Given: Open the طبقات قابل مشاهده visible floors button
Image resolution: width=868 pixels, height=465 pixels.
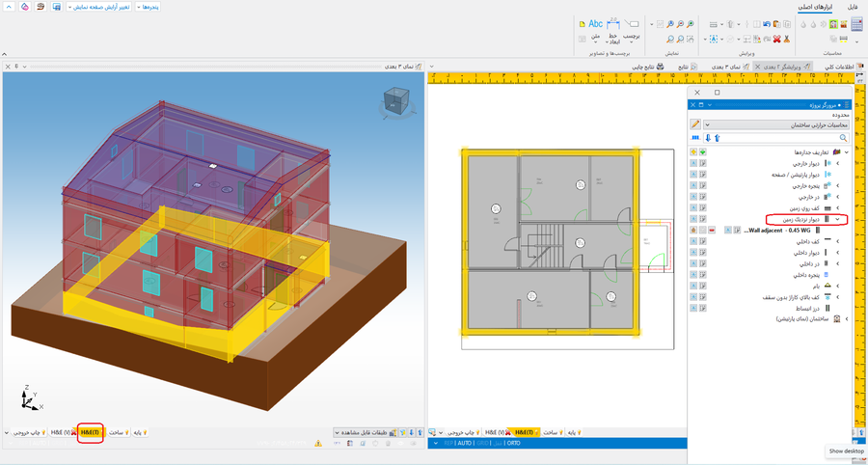Looking at the screenshot, I should coord(365,432).
